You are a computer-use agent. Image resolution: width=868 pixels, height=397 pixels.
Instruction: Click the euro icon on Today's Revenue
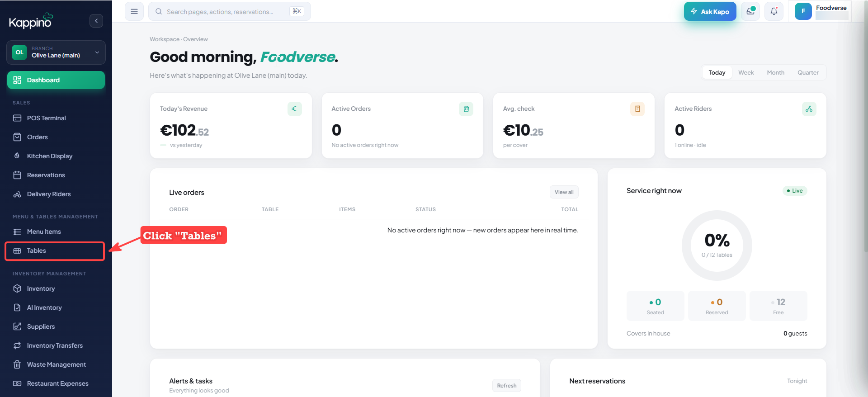point(294,109)
